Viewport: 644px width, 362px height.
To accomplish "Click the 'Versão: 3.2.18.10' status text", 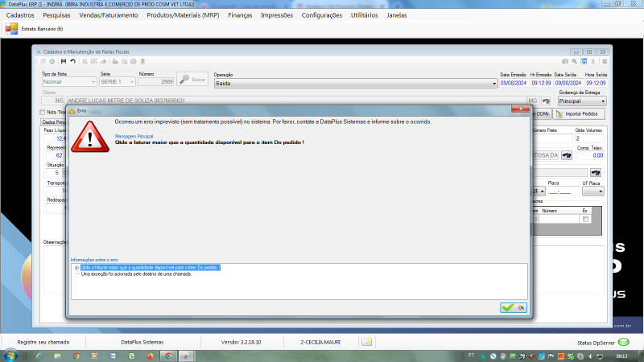I will pyautogui.click(x=241, y=342).
